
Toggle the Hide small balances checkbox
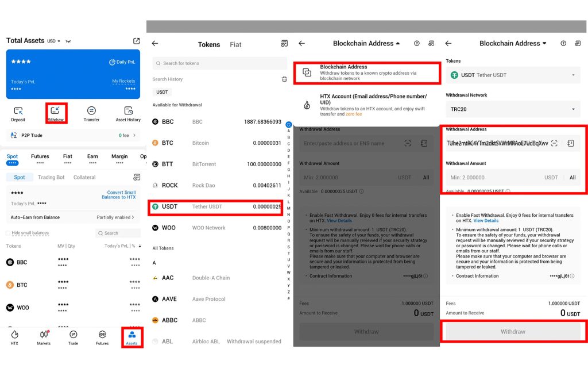8,233
